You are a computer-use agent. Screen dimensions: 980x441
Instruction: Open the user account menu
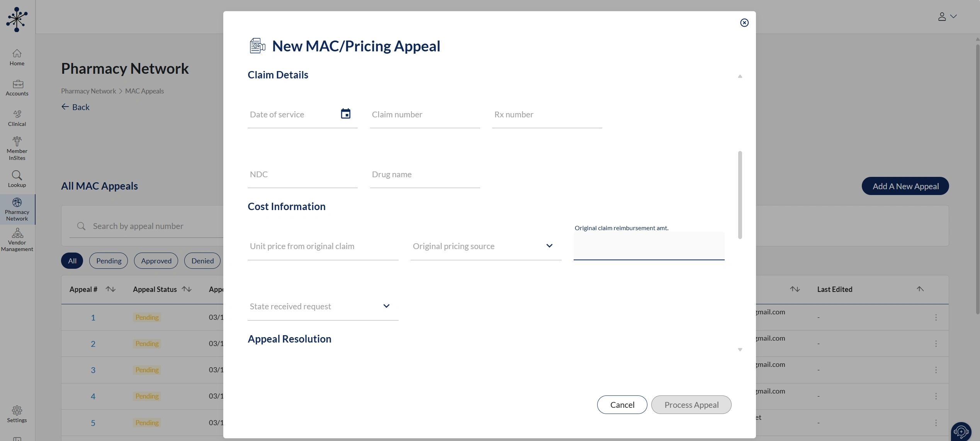pyautogui.click(x=947, y=17)
